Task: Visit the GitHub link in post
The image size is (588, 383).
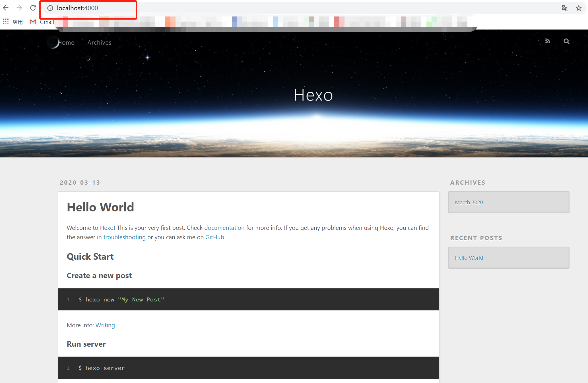Action: pos(214,237)
